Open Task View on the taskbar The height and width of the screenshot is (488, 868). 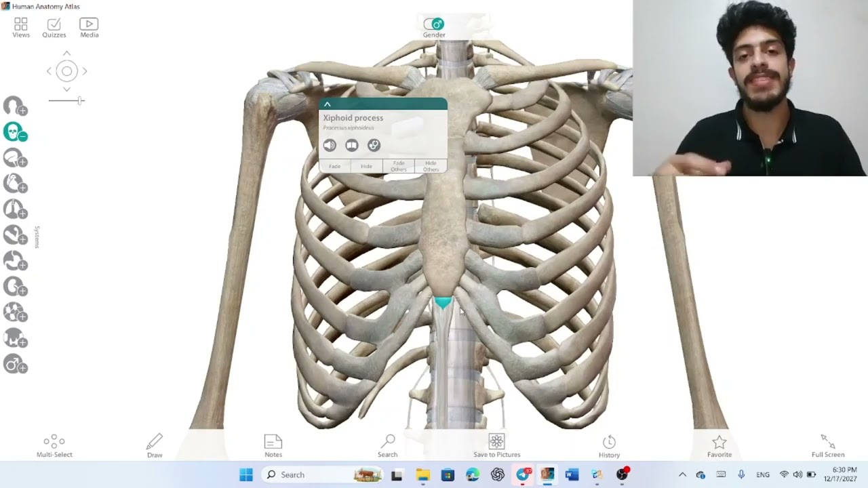point(397,475)
